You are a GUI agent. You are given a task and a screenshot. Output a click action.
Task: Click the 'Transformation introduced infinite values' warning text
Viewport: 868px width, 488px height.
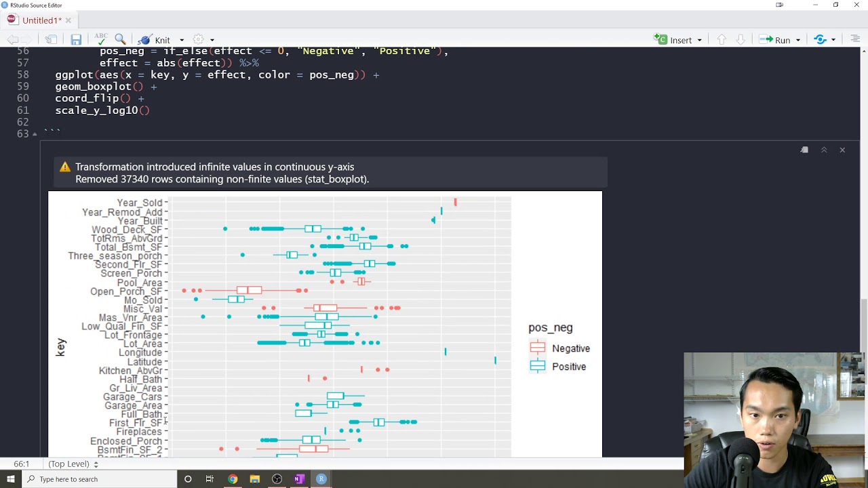(x=214, y=167)
